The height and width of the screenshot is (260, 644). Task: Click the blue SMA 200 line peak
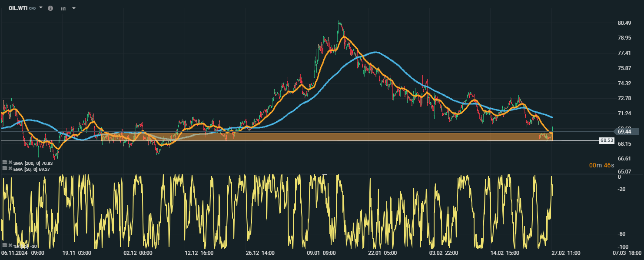[x=376, y=52]
